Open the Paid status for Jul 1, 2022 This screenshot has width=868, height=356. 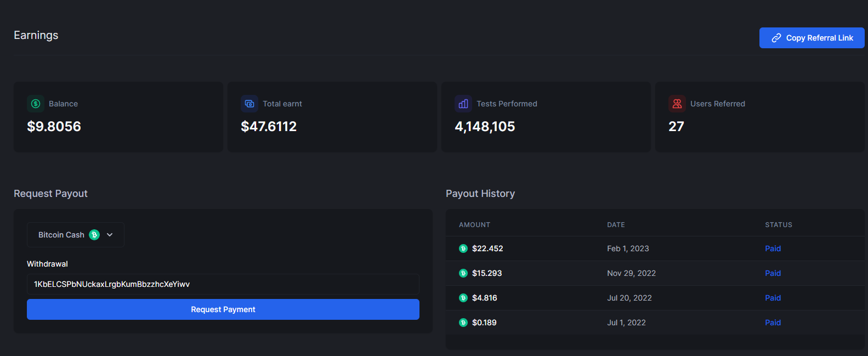tap(773, 323)
